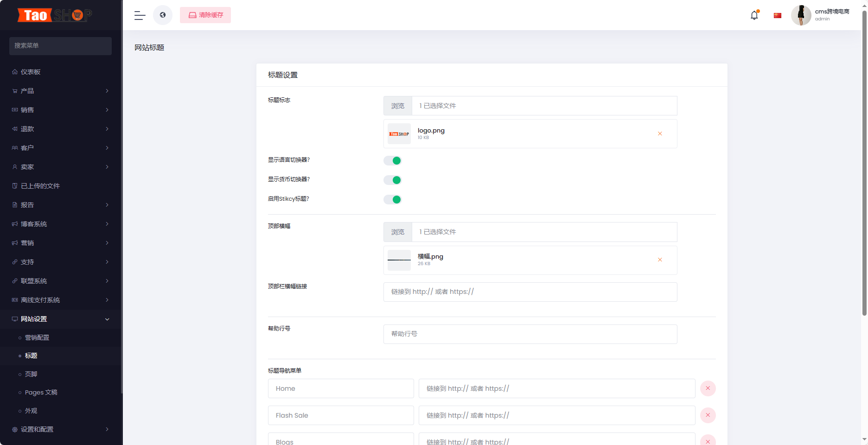Click the Chinese flag language icon
The height and width of the screenshot is (445, 868).
[778, 15]
